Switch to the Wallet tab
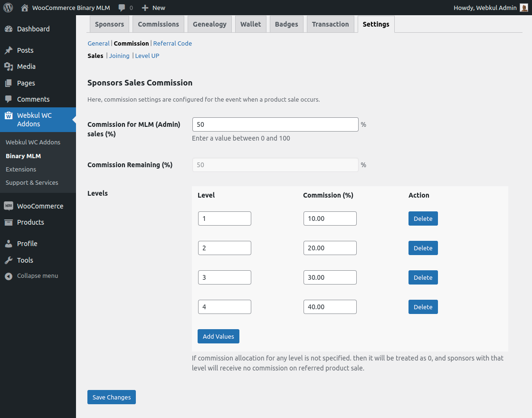532x418 pixels. 251,24
